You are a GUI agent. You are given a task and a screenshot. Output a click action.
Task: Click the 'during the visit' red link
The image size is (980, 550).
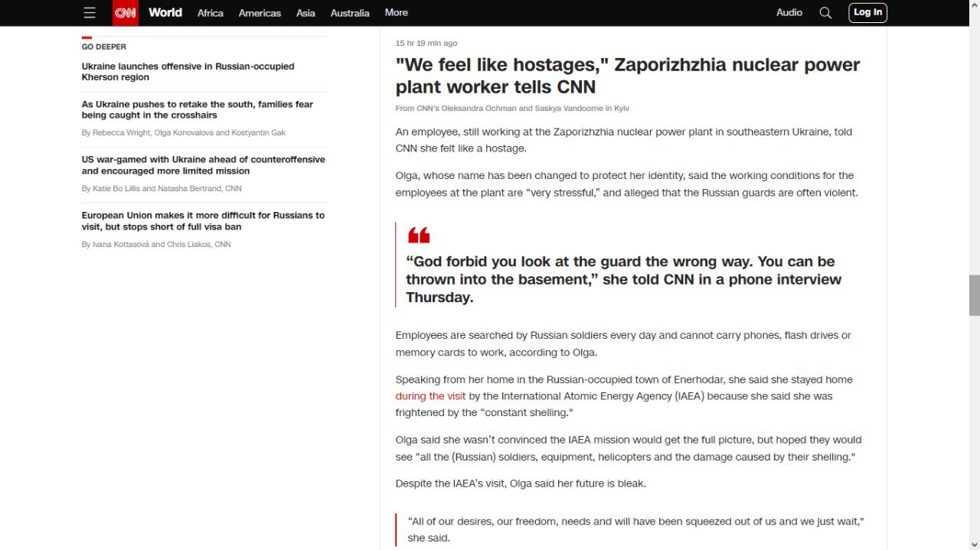(x=430, y=396)
